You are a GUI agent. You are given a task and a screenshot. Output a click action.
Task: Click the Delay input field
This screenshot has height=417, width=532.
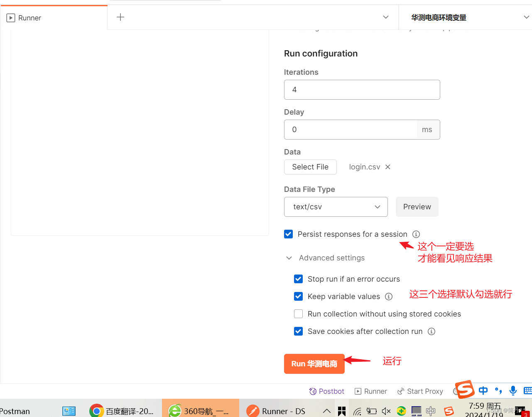[351, 130]
